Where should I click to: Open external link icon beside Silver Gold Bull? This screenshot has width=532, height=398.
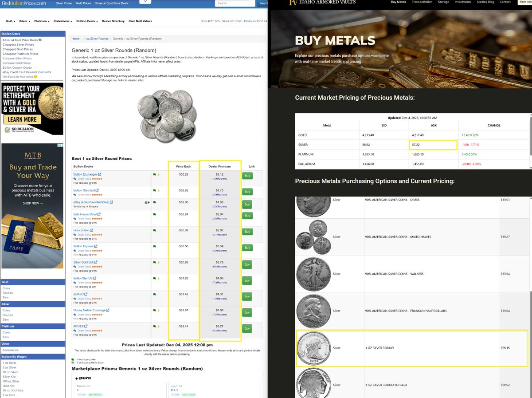pyautogui.click(x=96, y=262)
